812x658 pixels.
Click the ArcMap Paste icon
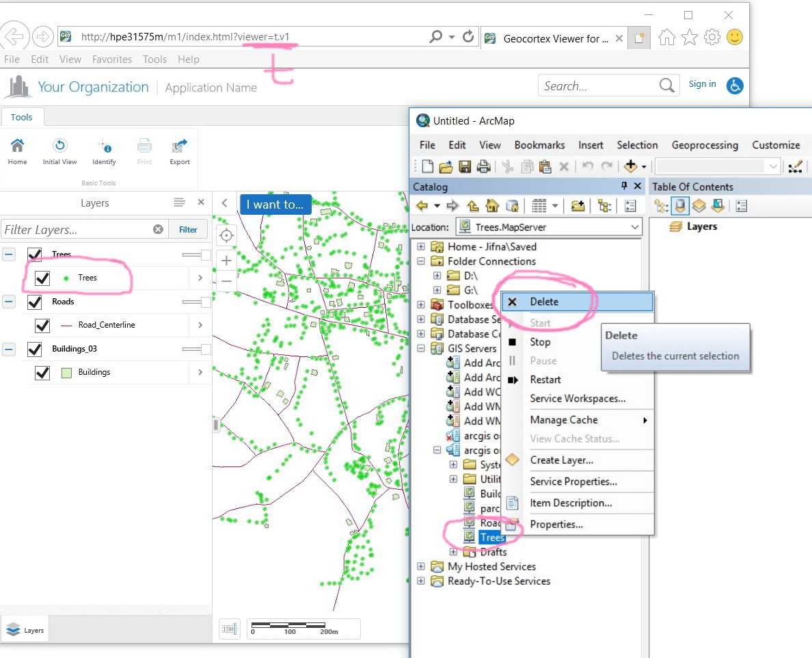545,166
